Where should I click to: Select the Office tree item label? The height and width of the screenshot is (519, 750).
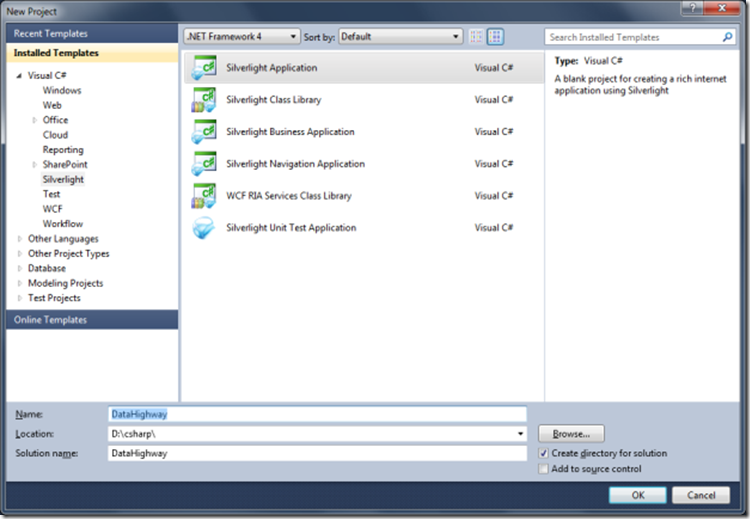pyautogui.click(x=55, y=120)
